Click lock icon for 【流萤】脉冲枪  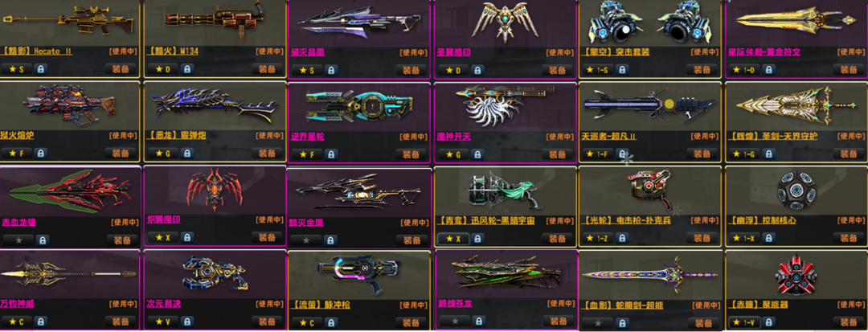pyautogui.click(x=330, y=322)
